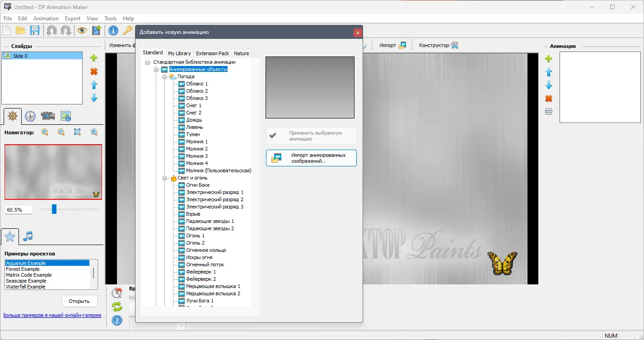Screen dimensions: 644x340
Task: Click the navigator zoom slider handle
Action: (54, 209)
